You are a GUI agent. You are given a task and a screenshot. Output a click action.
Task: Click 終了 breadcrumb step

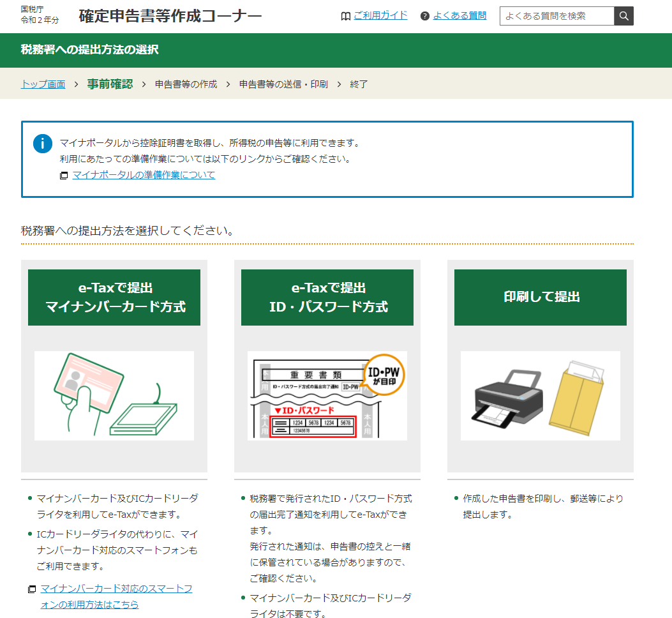point(359,84)
